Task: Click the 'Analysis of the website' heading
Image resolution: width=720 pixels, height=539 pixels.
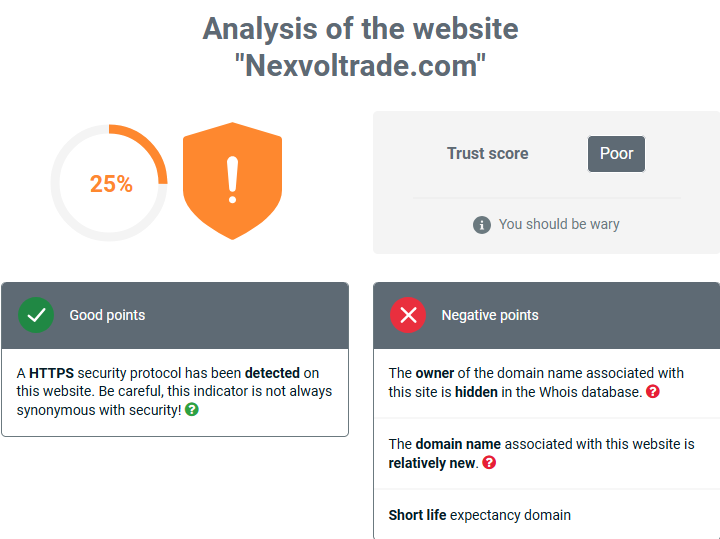Action: pyautogui.click(x=360, y=28)
